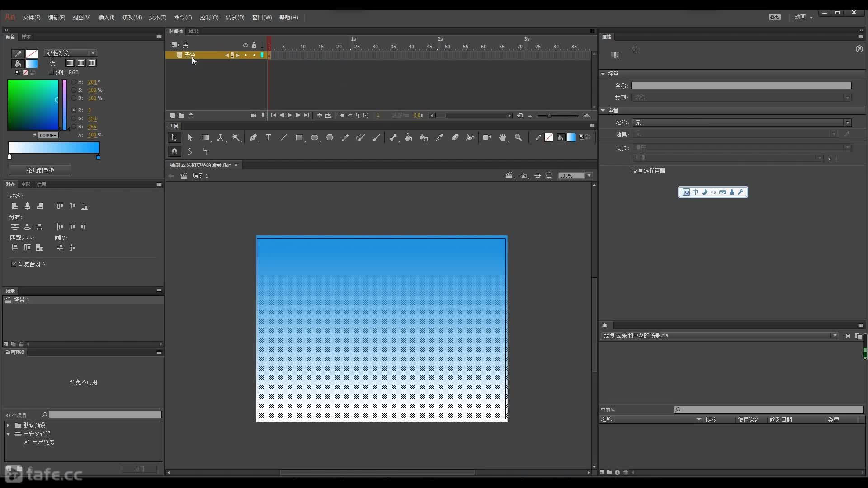Select the H hue radio button
Image resolution: width=868 pixels, height=488 pixels.
[x=74, y=82]
